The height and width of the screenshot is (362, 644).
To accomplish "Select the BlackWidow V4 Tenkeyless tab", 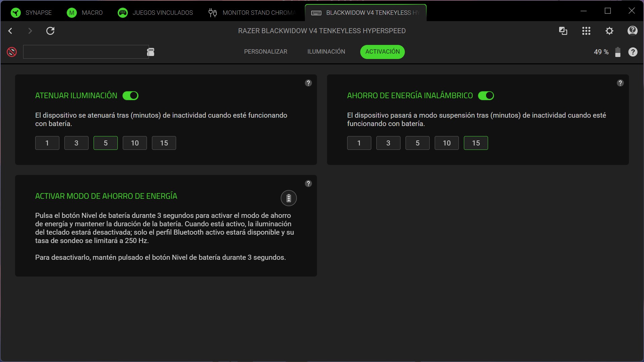I will (x=366, y=13).
